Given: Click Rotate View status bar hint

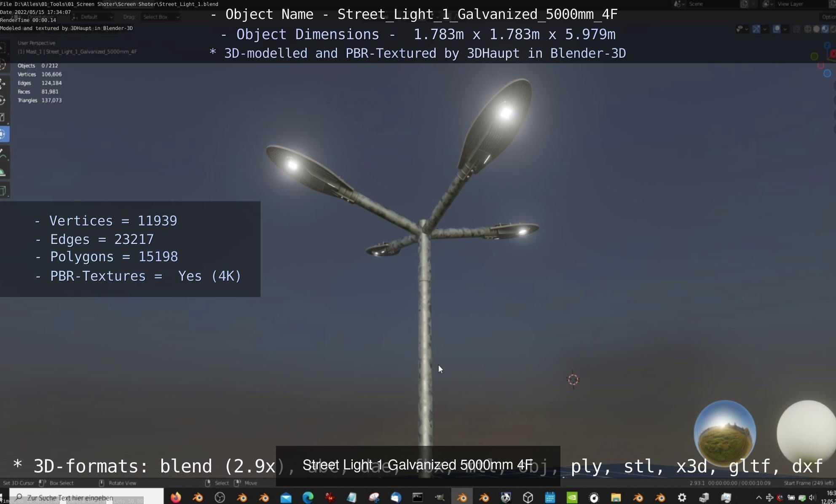Looking at the screenshot, I should 122,483.
